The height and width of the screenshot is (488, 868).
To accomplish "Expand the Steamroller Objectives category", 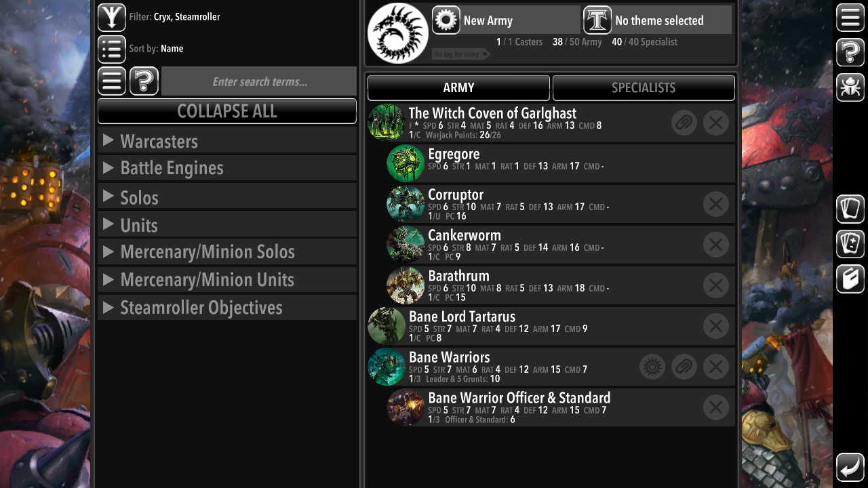I will point(227,308).
